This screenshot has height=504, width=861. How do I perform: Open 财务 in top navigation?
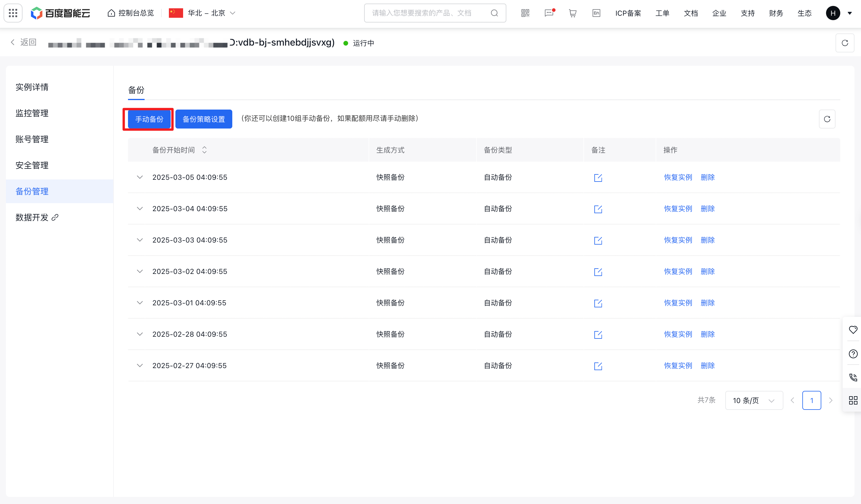coord(776,13)
